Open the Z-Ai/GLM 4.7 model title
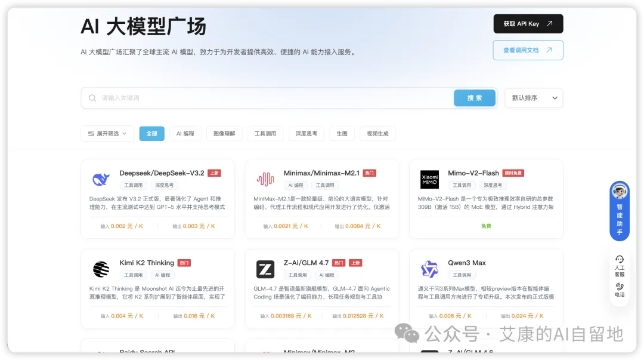This screenshot has width=644, height=360. click(306, 263)
